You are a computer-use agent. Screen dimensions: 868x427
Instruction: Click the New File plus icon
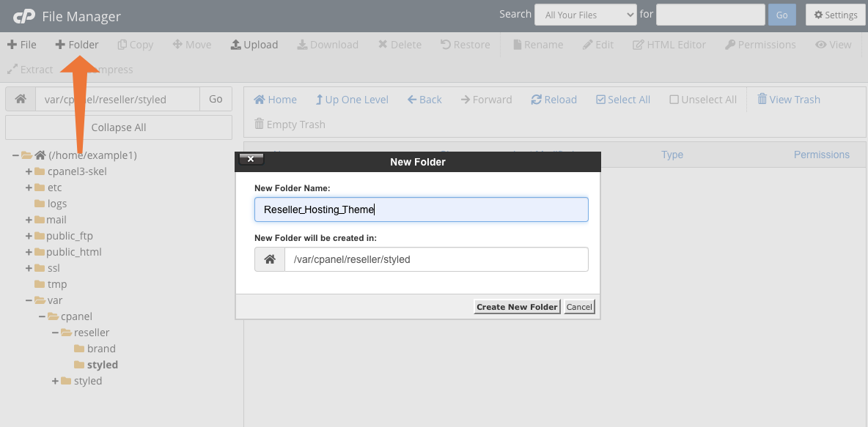pos(12,45)
